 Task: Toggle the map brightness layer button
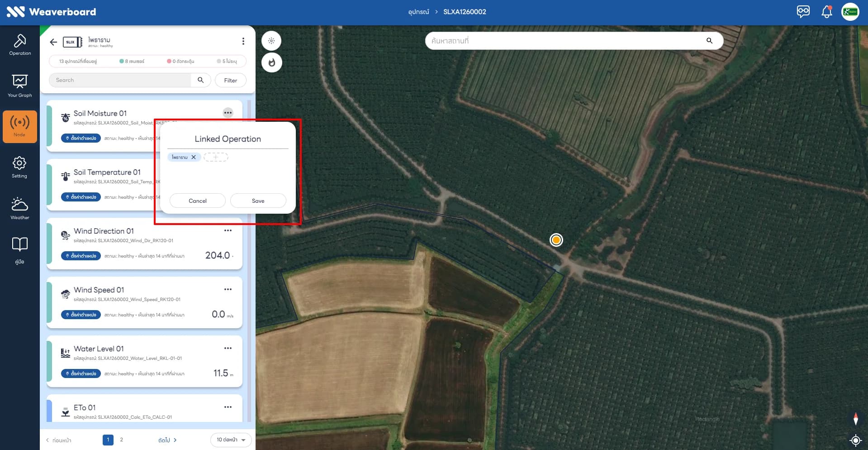tap(271, 41)
